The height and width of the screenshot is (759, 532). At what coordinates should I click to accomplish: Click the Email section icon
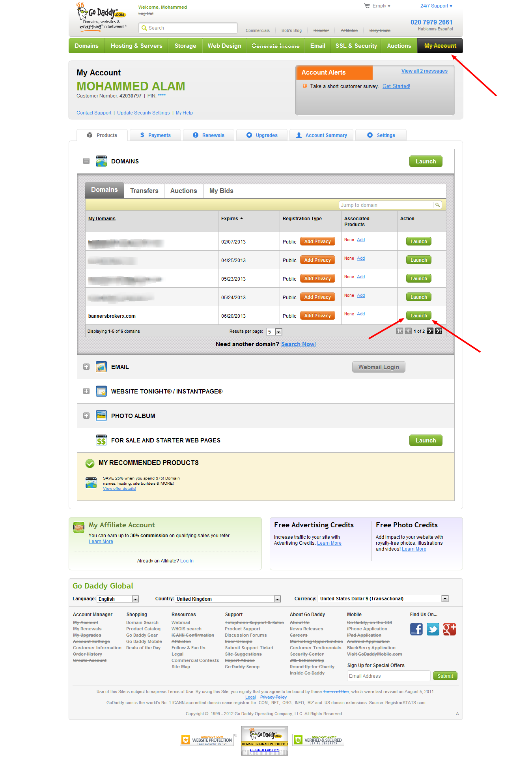101,367
